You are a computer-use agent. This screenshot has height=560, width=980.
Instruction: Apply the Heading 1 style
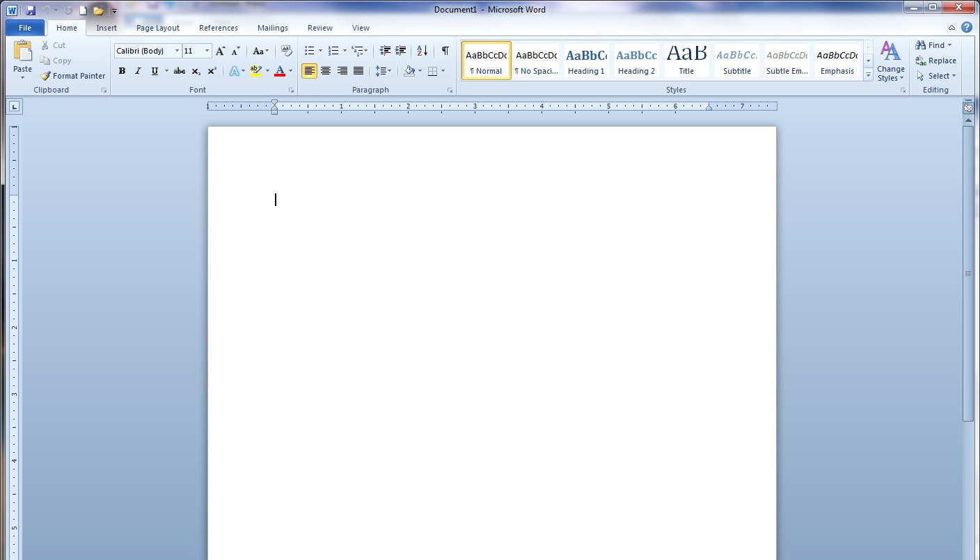click(x=586, y=61)
